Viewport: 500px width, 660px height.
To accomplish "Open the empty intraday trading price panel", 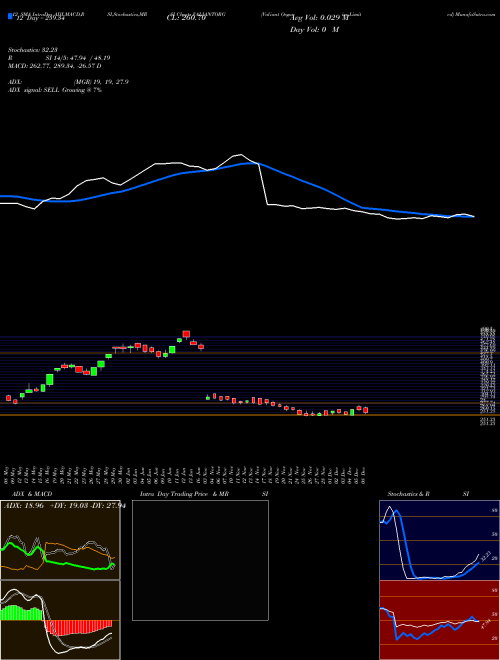I will (x=200, y=560).
